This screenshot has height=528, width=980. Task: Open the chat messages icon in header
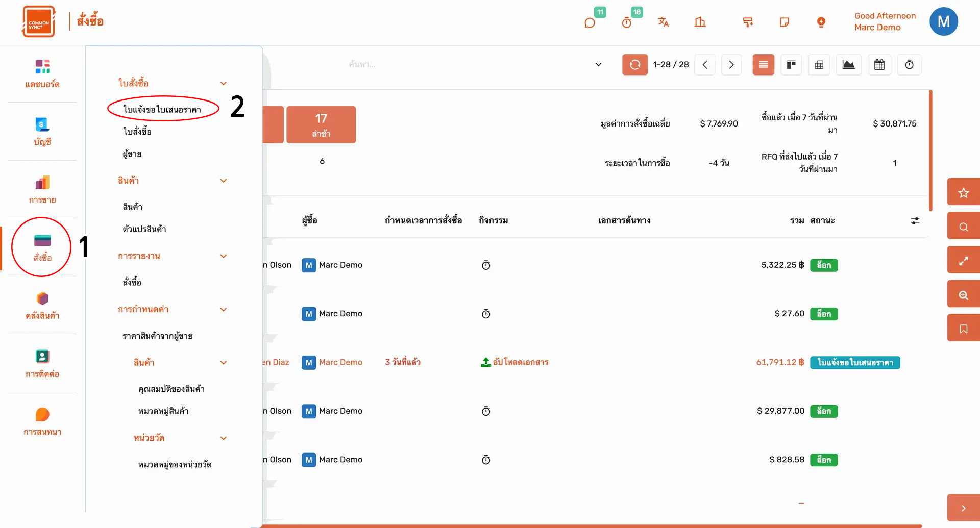pyautogui.click(x=590, y=23)
